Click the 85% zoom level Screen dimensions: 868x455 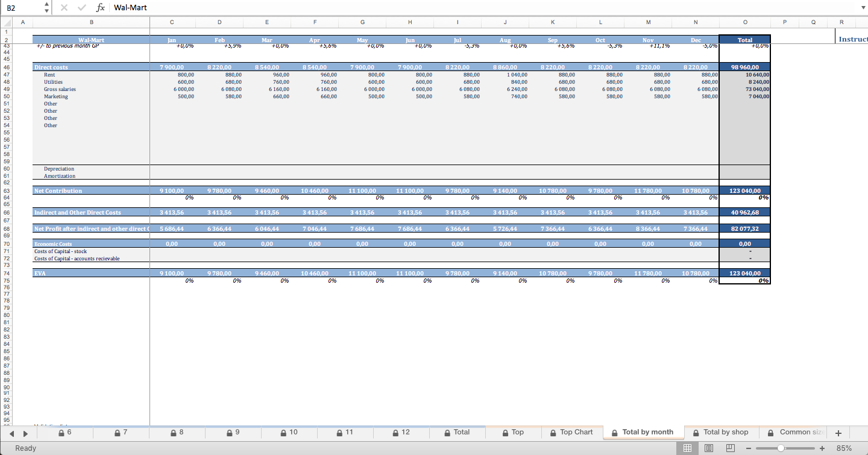[844, 448]
